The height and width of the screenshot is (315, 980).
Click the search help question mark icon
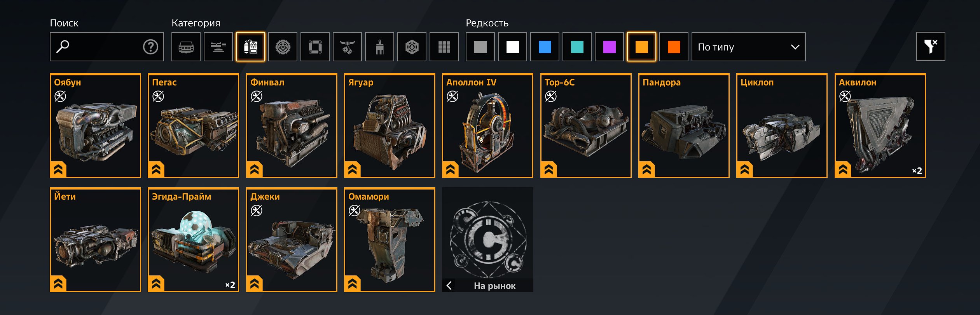(150, 47)
